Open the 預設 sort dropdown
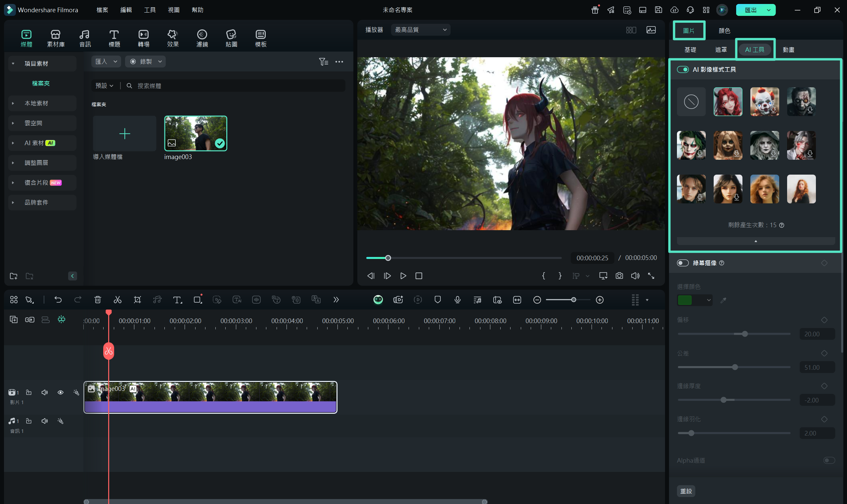 [104, 86]
